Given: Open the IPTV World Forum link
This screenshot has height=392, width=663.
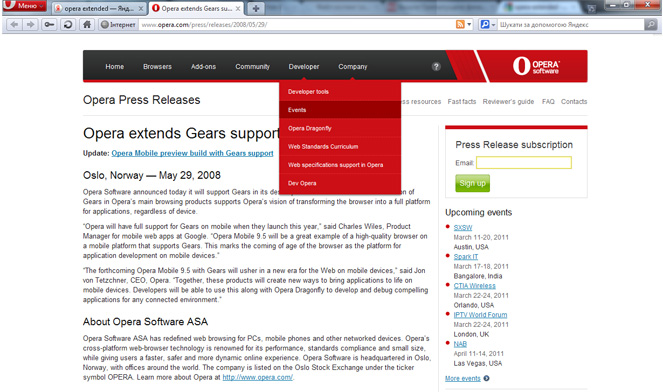Looking at the screenshot, I should [480, 315].
